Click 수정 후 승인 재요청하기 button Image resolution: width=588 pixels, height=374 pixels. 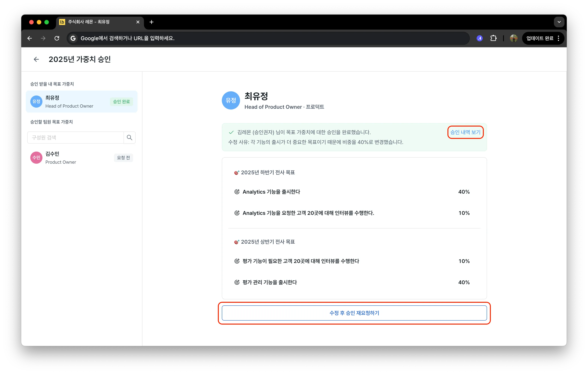coord(354,313)
